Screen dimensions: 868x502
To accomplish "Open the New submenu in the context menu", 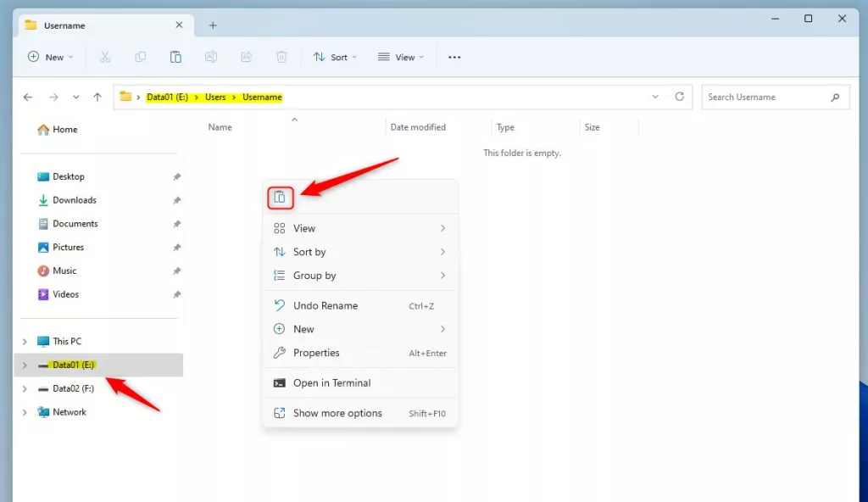I will [360, 329].
